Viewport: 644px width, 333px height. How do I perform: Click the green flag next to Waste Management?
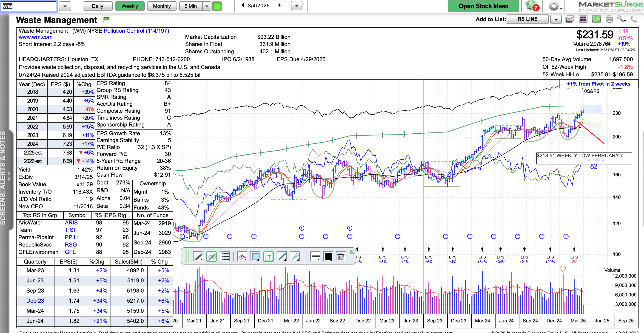(x=106, y=19)
